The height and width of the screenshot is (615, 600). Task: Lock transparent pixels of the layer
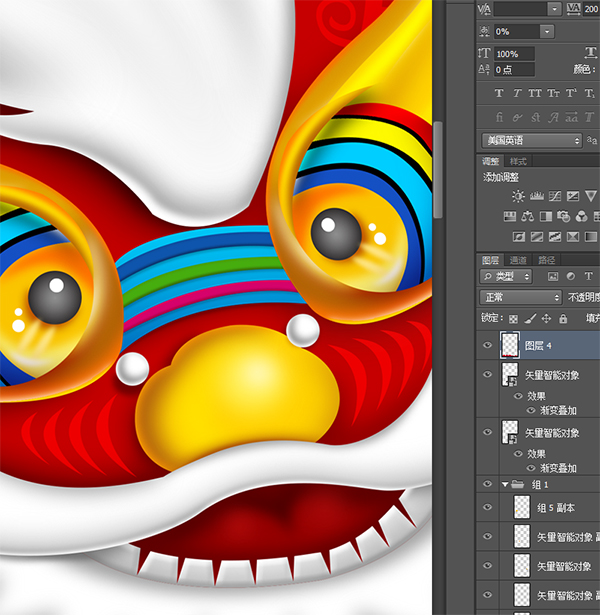[x=513, y=319]
